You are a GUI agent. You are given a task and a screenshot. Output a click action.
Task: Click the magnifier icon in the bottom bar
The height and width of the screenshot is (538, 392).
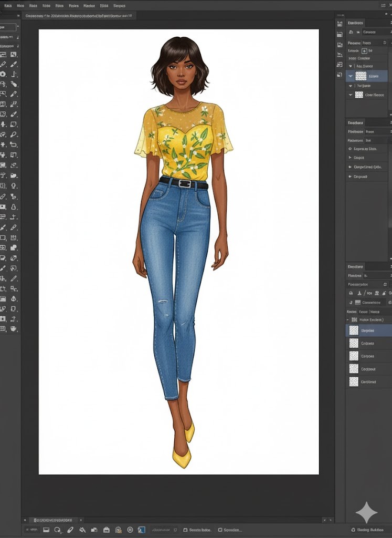57,530
